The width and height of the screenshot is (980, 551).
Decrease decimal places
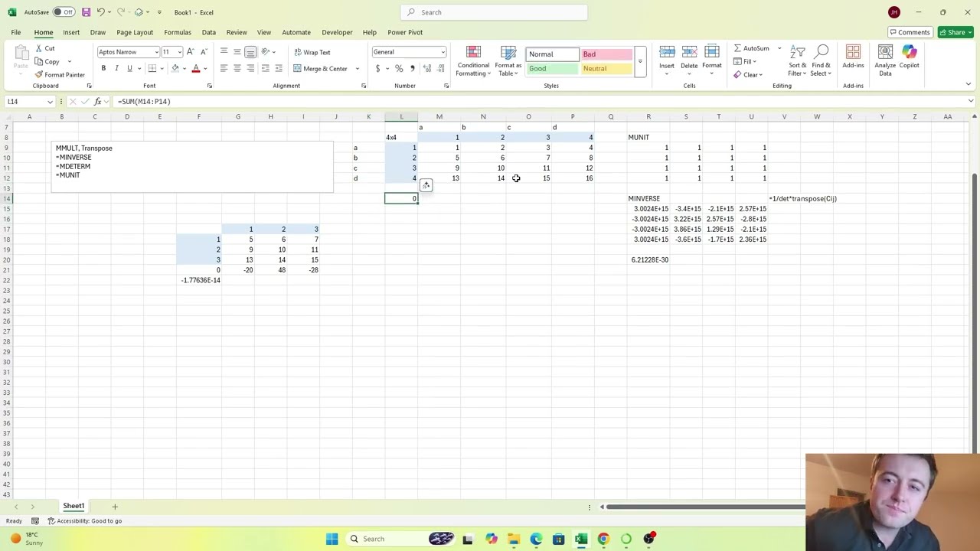click(x=442, y=68)
